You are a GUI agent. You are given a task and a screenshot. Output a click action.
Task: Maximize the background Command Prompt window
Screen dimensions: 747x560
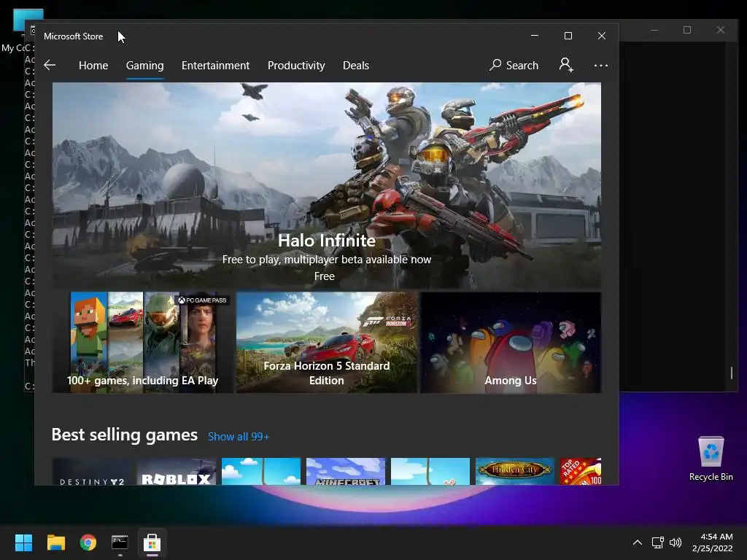pos(687,30)
